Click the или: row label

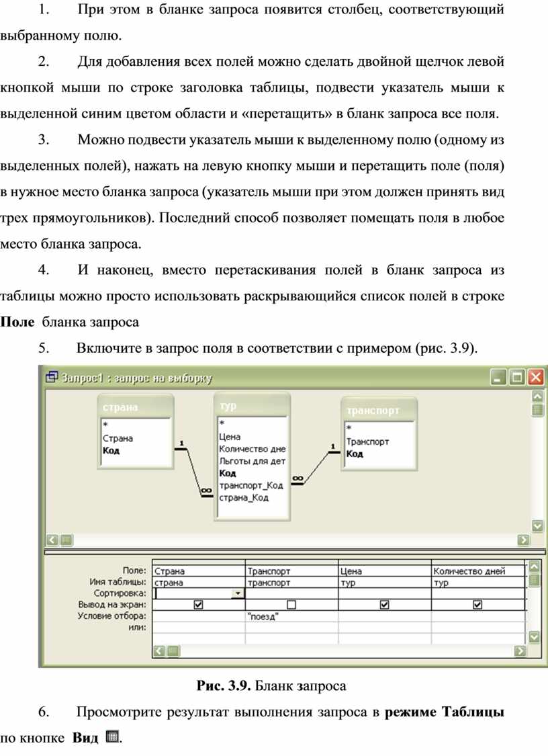point(138,627)
